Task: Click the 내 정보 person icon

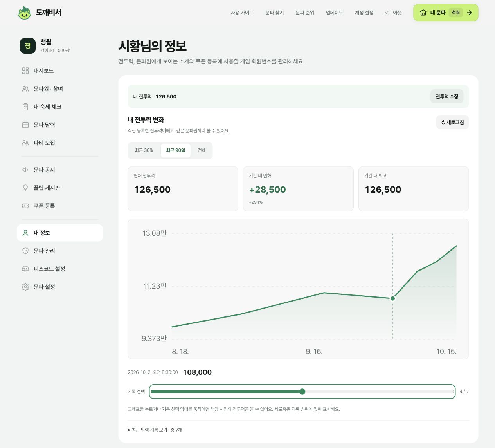Action: (25, 233)
